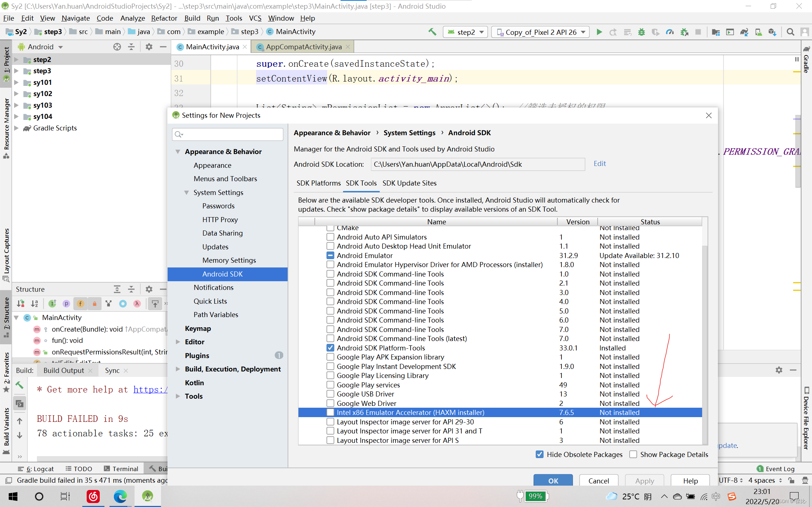This screenshot has width=812, height=507.
Task: Check Android Auto API Simulators
Action: (330, 237)
